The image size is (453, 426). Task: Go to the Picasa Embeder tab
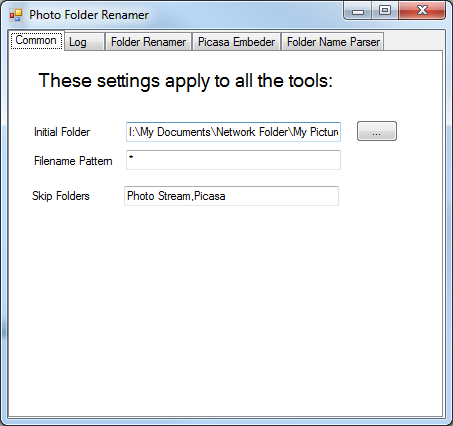coord(236,42)
